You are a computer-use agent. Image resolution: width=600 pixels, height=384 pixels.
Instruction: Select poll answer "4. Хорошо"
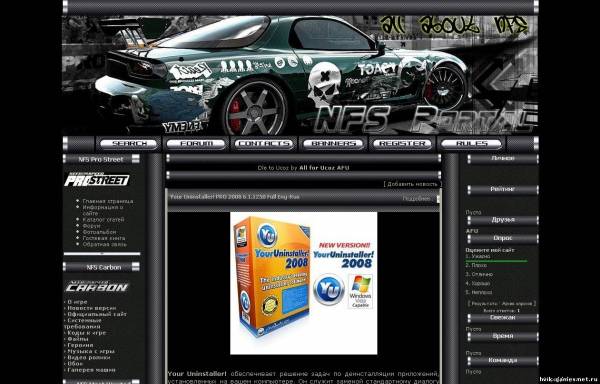pos(478,283)
